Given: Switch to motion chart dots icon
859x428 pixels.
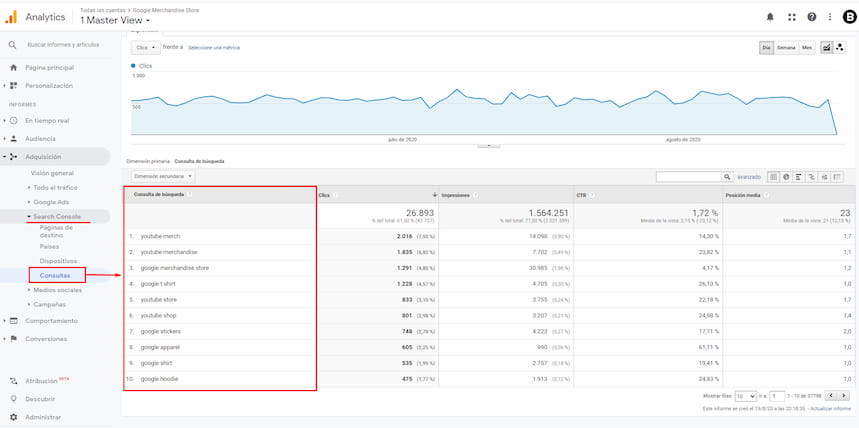Looking at the screenshot, I should 839,48.
